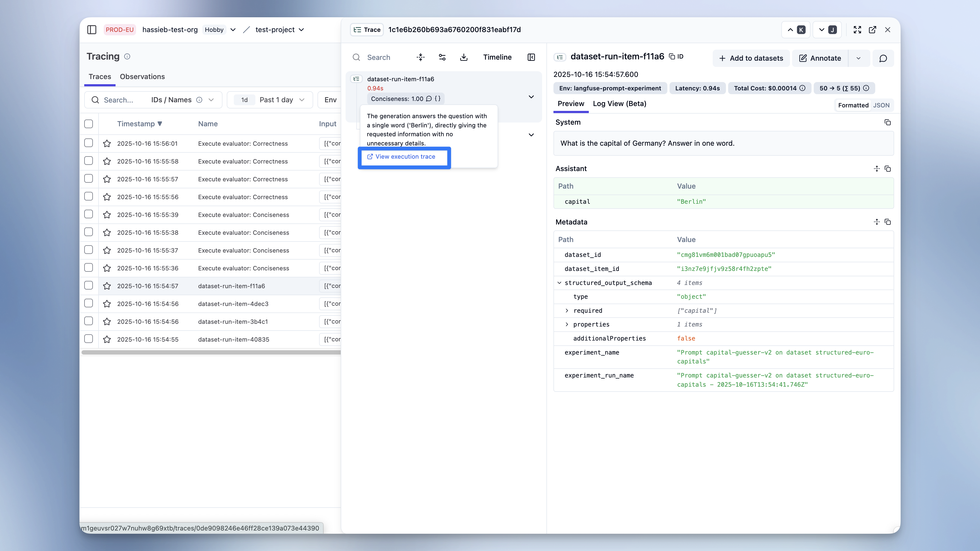
Task: Open trace in new tab icon
Action: (872, 30)
